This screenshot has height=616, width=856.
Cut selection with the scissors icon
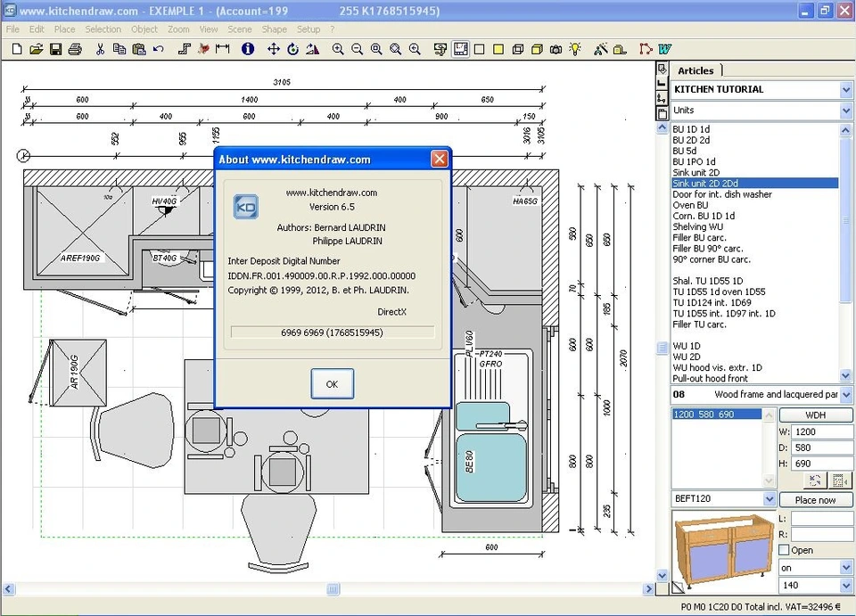pyautogui.click(x=100, y=49)
